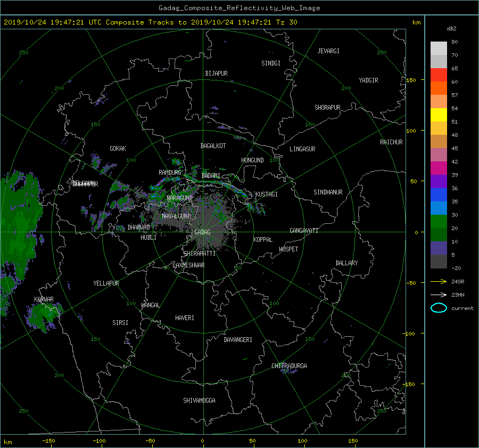Click the 'current' legend label
This screenshot has height=448, width=479.
point(462,308)
